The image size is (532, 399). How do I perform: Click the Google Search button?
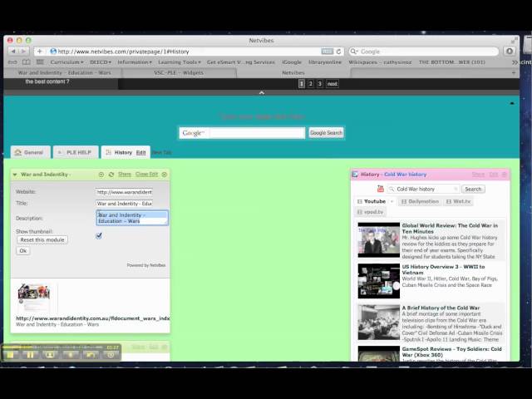point(326,133)
